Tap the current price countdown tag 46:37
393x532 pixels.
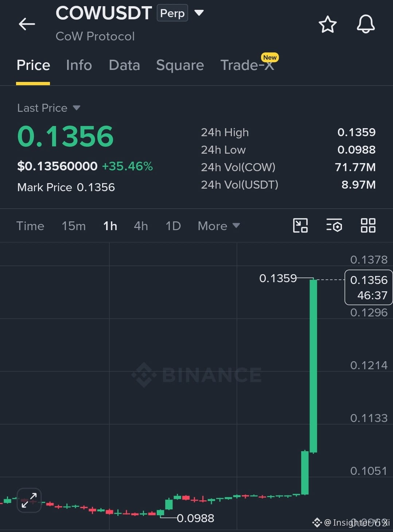369,287
